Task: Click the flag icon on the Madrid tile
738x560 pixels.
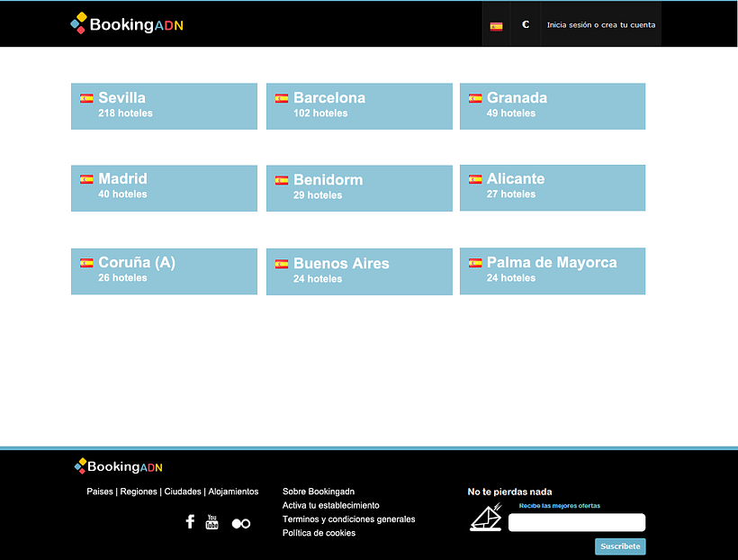Action: pos(85,180)
